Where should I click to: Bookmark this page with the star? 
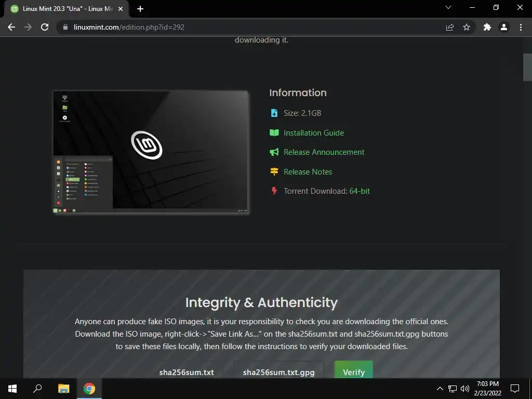(x=467, y=27)
